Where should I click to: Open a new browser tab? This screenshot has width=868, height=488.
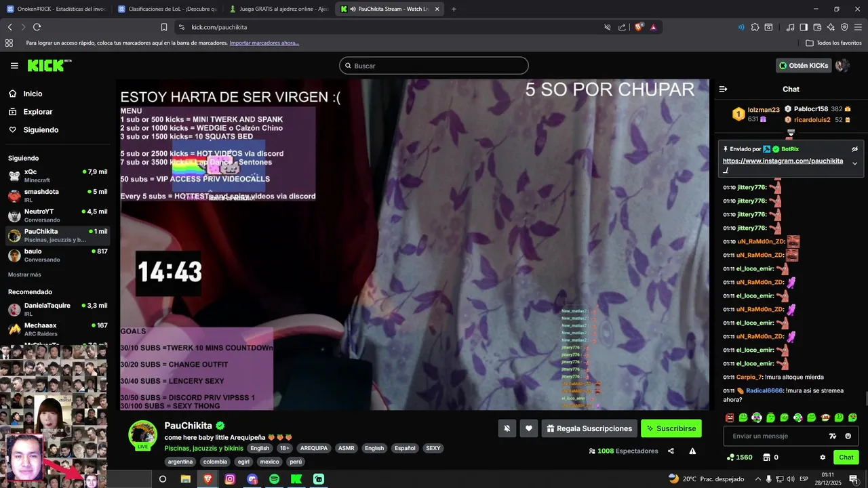pos(454,9)
